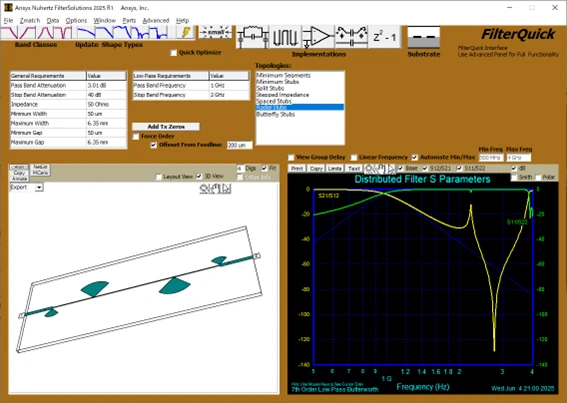Viewport: 567px width, 403px height.
Task: Click the Add Tx Zeros button
Action: [x=166, y=127]
